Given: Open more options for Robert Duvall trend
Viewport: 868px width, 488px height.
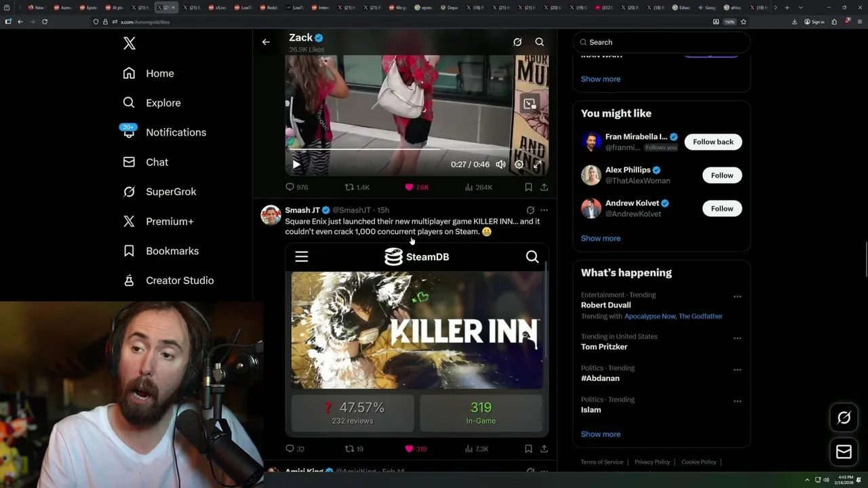Looking at the screenshot, I should pos(737,296).
